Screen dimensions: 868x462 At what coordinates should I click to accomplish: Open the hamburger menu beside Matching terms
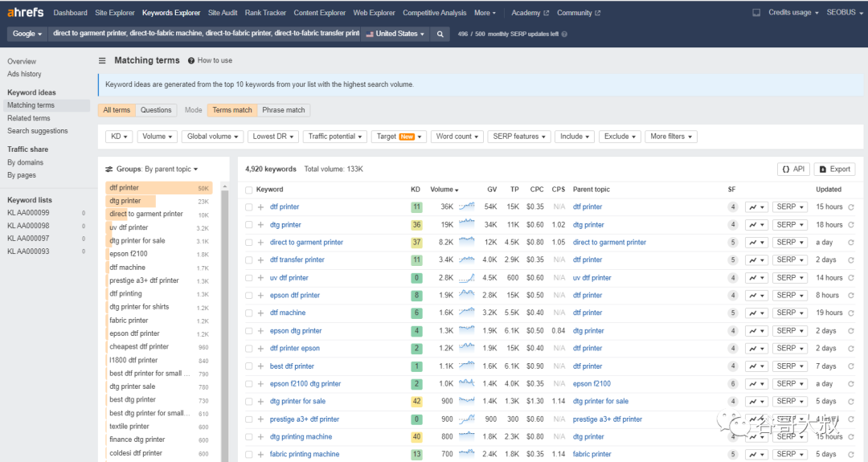[x=102, y=61]
